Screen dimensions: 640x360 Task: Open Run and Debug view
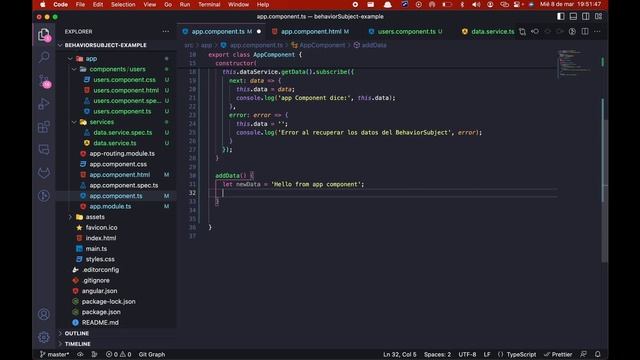point(44,104)
